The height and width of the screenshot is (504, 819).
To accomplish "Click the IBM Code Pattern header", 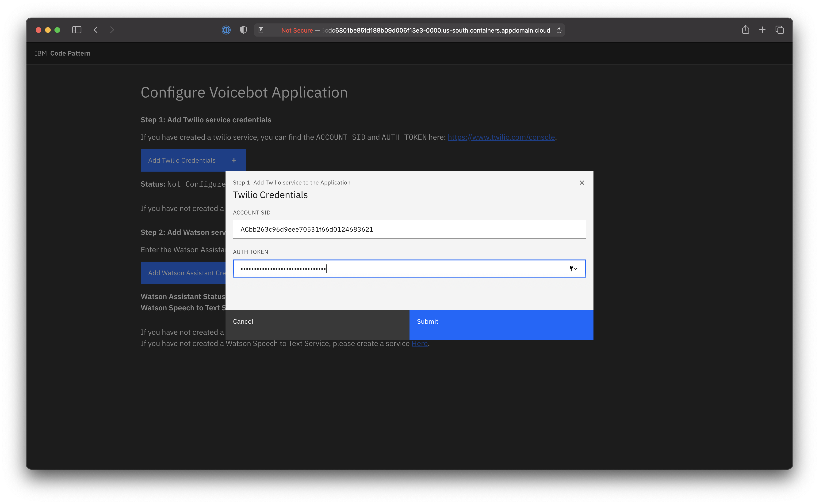I will (63, 53).
